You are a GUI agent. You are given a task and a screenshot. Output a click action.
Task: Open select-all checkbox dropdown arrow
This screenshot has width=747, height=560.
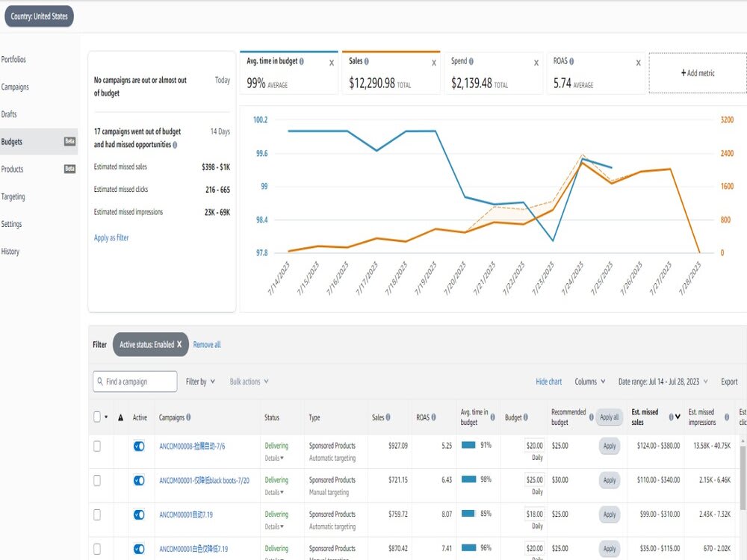(x=106, y=417)
